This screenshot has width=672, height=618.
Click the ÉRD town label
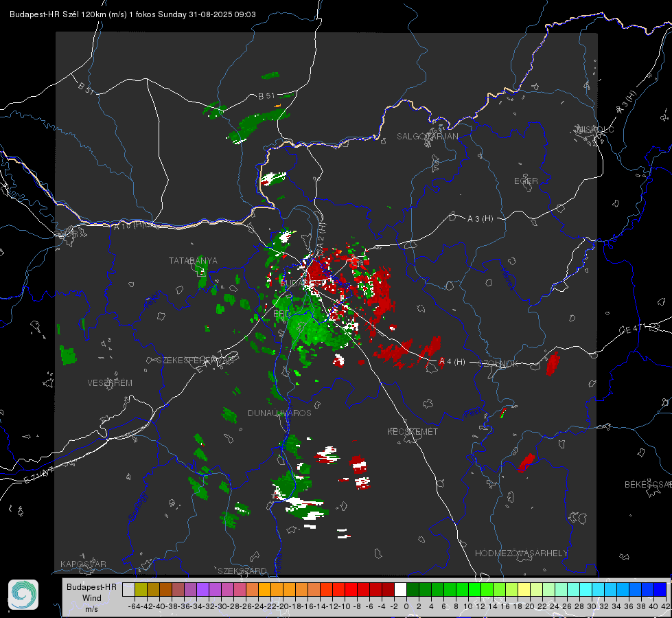coord(281,314)
